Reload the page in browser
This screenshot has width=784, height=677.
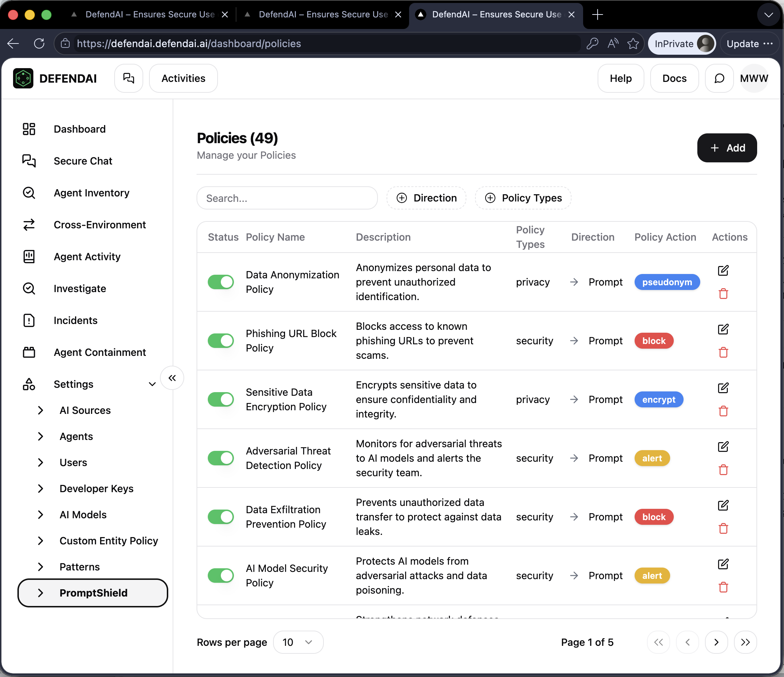40,43
